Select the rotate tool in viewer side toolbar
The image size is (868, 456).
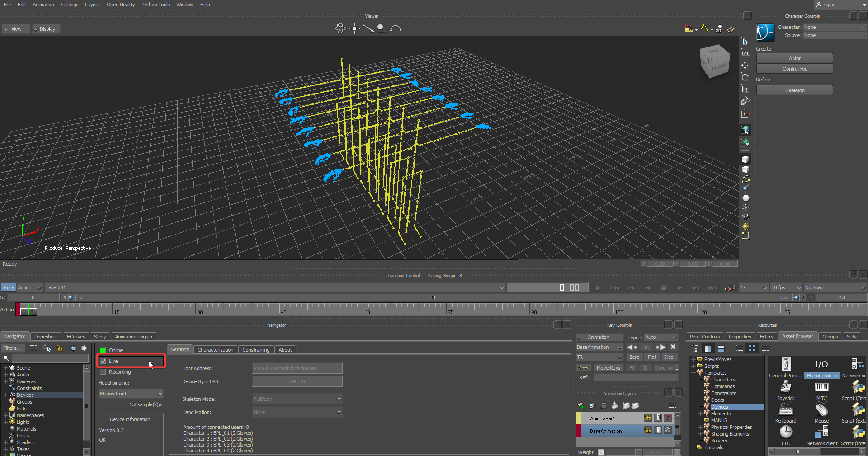(745, 77)
